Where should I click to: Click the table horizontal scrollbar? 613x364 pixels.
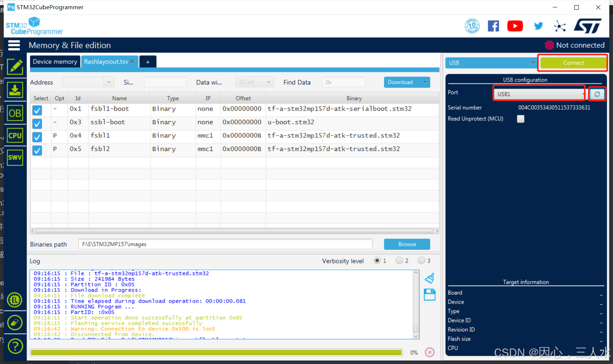coord(234,231)
